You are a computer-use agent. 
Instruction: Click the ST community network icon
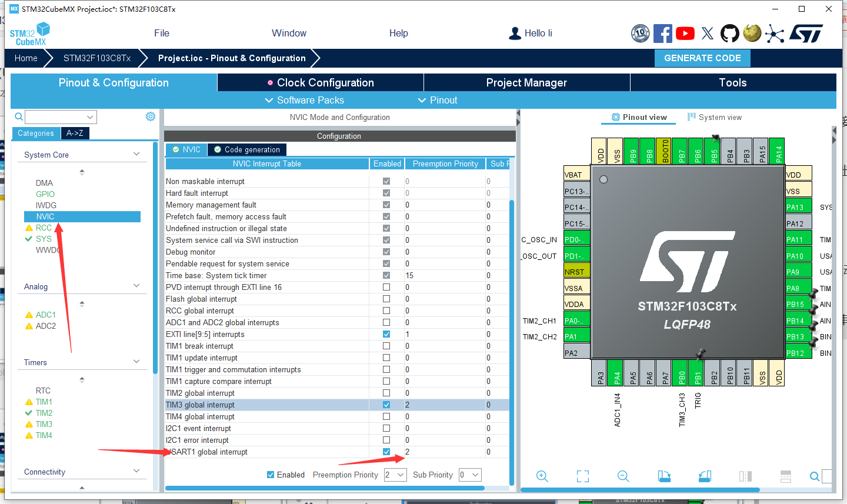[x=775, y=34]
